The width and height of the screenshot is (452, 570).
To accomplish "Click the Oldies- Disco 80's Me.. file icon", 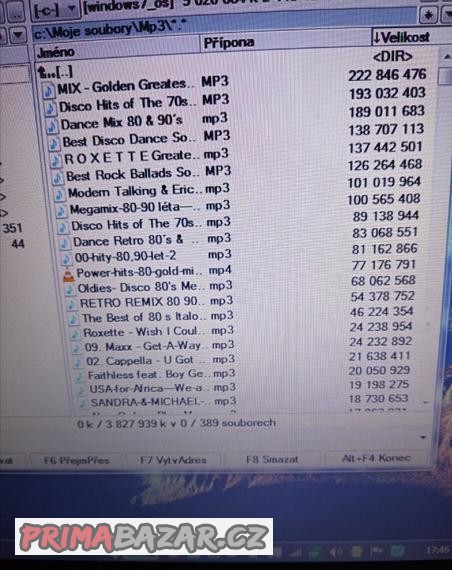I will [x=69, y=290].
